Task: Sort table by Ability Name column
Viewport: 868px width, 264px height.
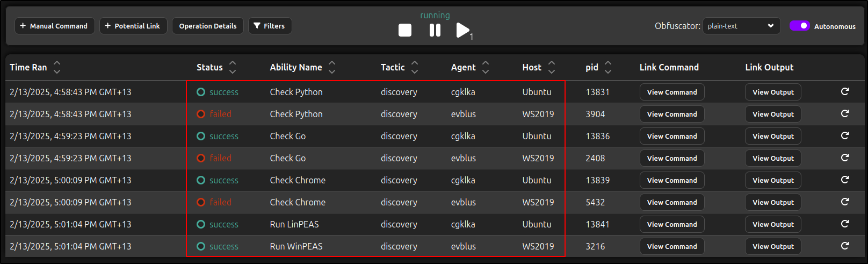Action: click(x=332, y=67)
